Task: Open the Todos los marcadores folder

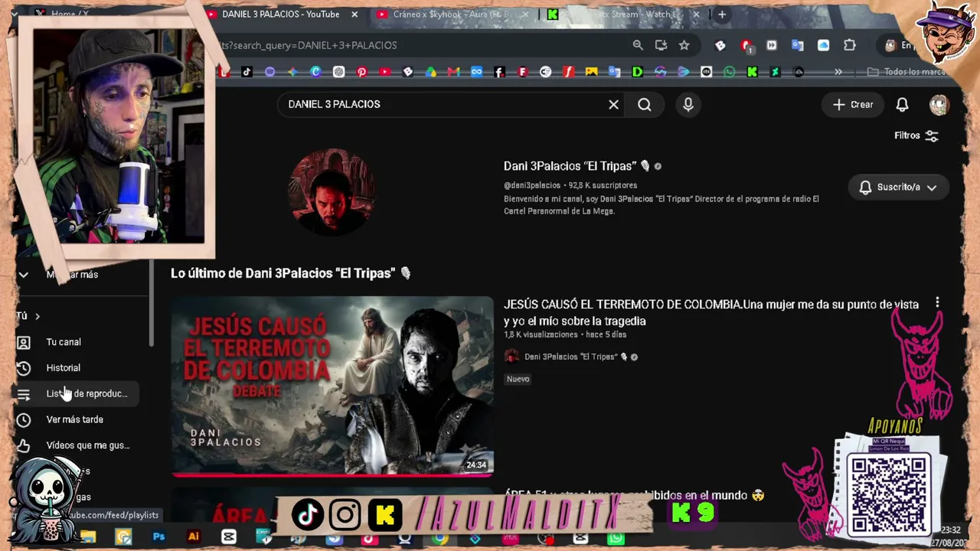Action: [x=907, y=72]
